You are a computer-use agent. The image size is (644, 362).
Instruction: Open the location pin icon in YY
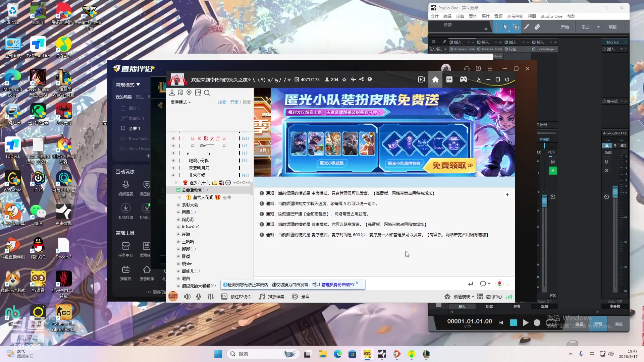[189, 93]
